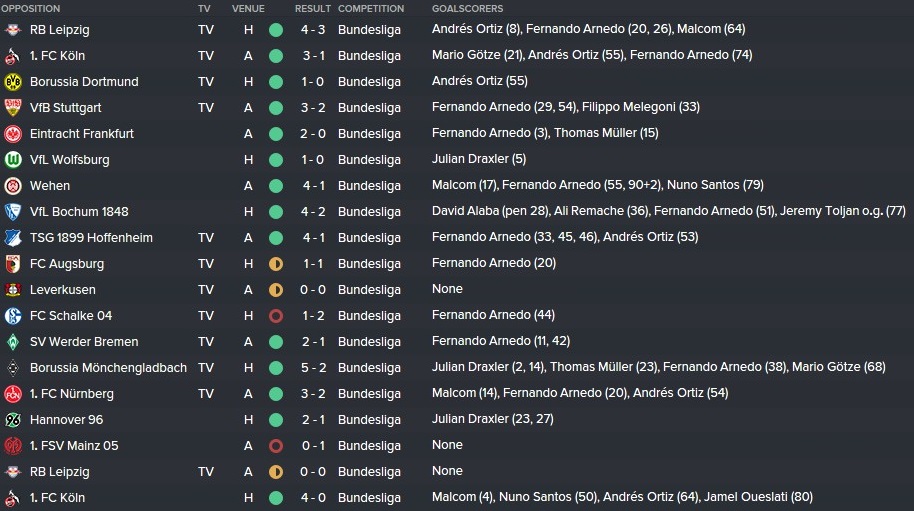Click the SV Werder Bremen diamond crest
Viewport: 914px width, 511px height.
[13, 342]
